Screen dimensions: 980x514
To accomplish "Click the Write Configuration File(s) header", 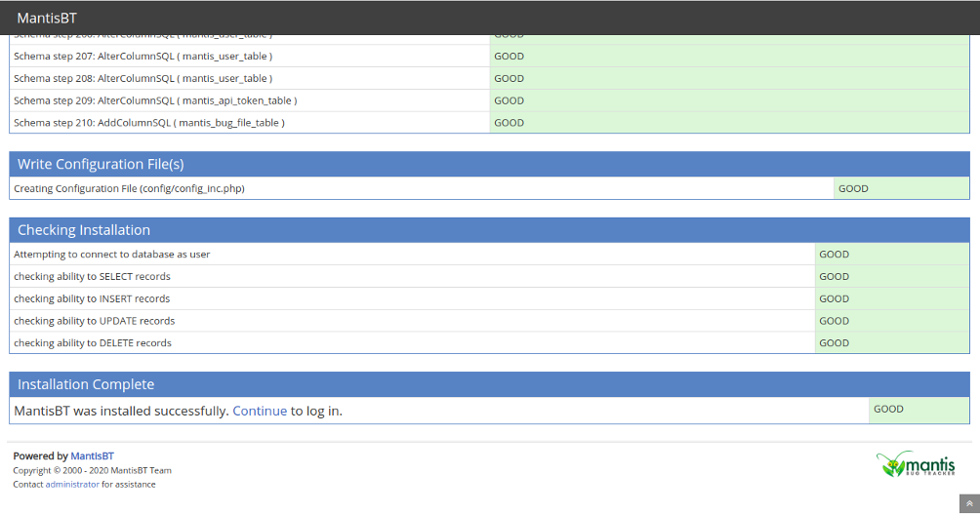I will coord(489,164).
